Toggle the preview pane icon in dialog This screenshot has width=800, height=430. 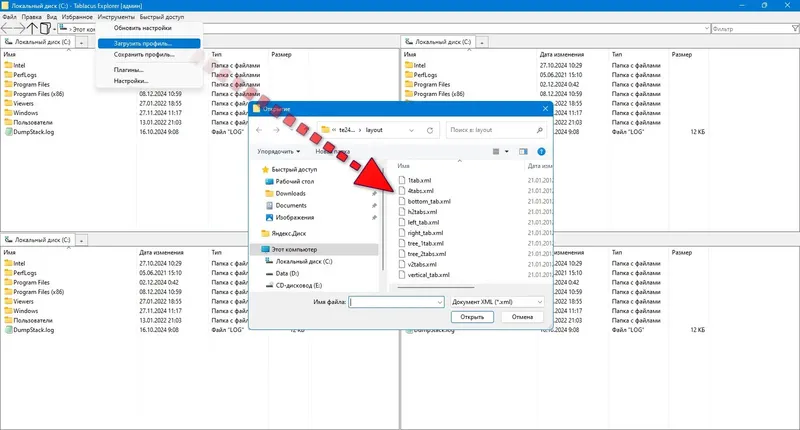point(523,151)
